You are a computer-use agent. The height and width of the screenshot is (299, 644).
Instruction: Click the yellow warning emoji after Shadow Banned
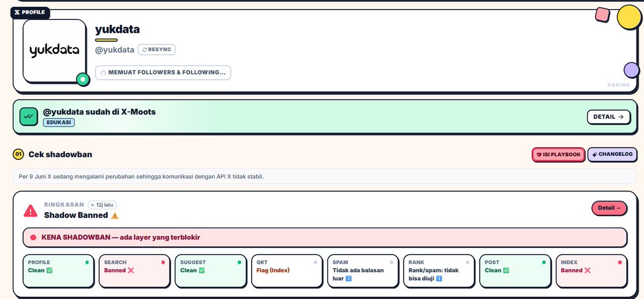pos(115,215)
